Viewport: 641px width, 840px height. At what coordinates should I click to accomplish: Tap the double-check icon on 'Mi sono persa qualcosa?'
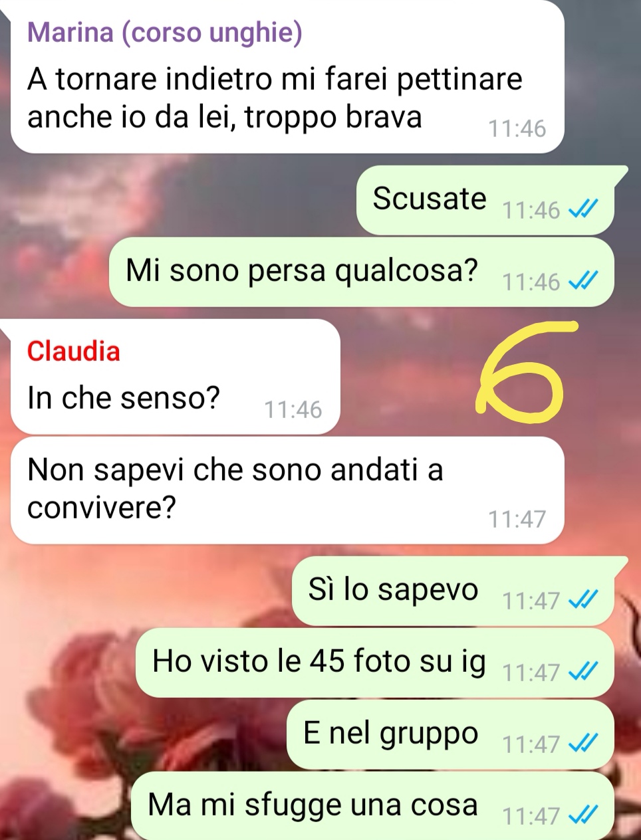584,282
